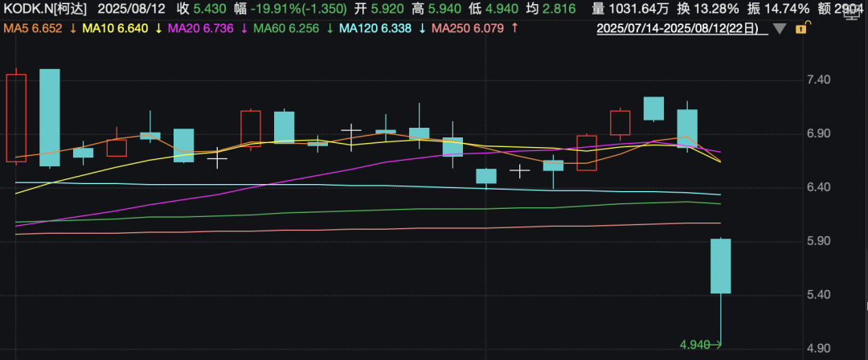
Task: Click the first red hollow candlestick
Action: coord(16,118)
